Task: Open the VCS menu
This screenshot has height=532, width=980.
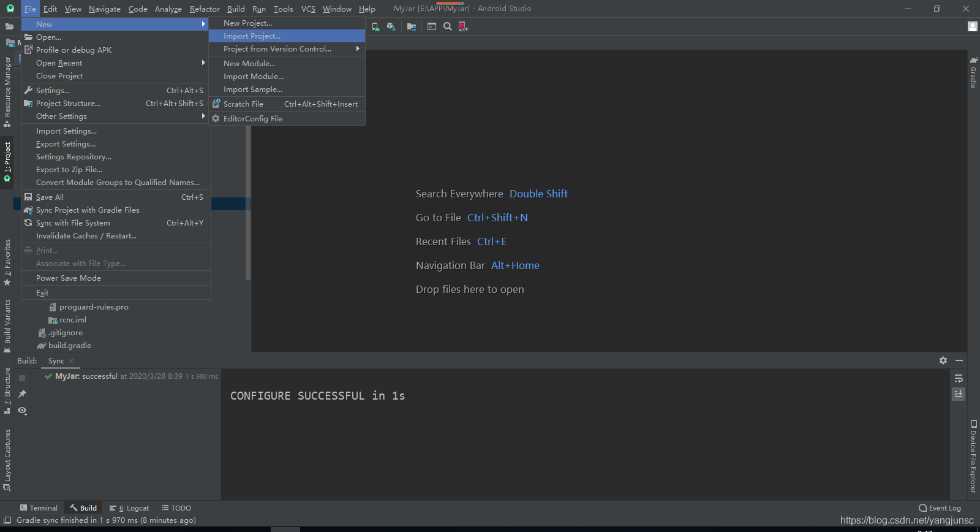Action: 308,9
